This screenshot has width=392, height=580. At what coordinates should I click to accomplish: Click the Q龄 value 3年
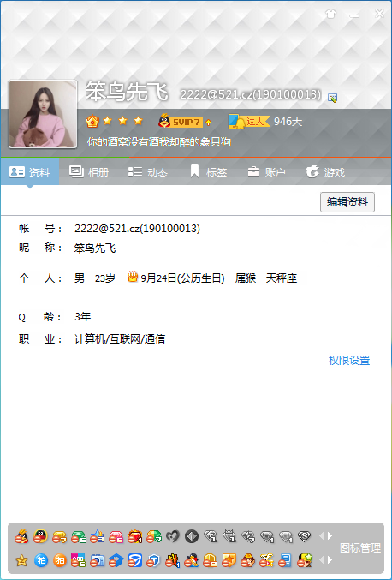[82, 316]
